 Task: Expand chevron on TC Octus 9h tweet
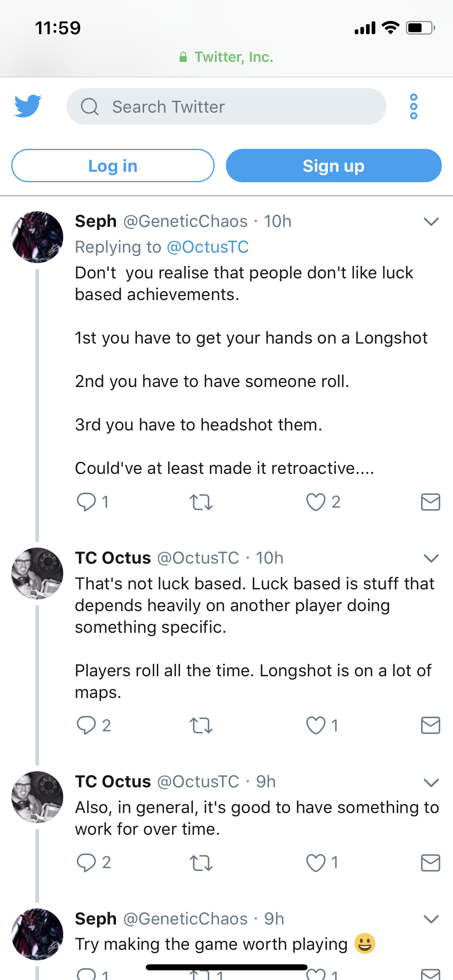[431, 782]
